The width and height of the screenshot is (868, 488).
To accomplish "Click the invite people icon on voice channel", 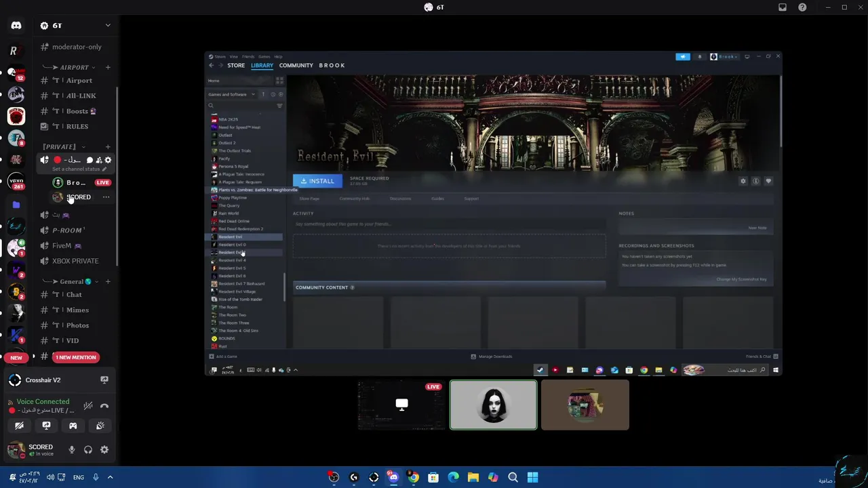I will click(98, 160).
